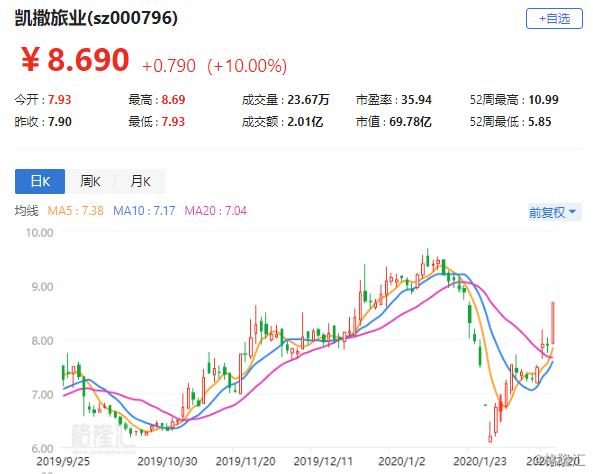This screenshot has width=593, height=474.
Task: Click the MA20 : 7.04 indicator label
Action: pos(216,210)
